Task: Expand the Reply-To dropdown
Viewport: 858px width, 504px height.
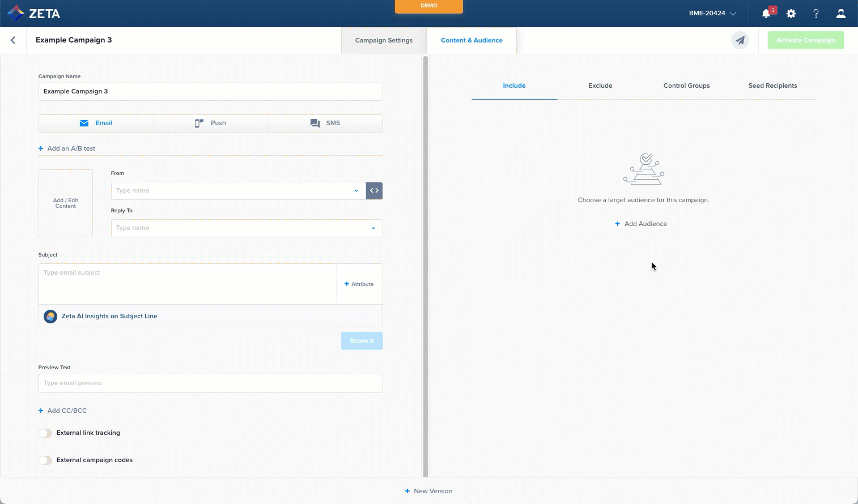Action: coord(373,228)
